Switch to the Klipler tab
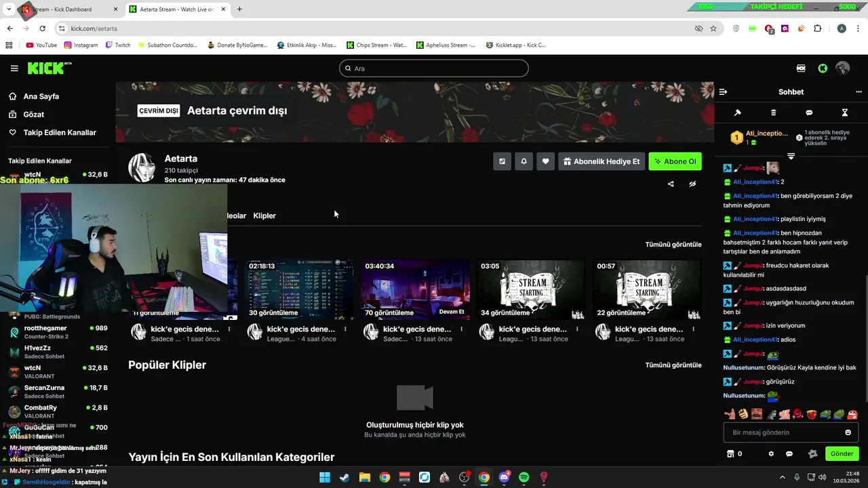Viewport: 868px width, 488px height. point(264,216)
